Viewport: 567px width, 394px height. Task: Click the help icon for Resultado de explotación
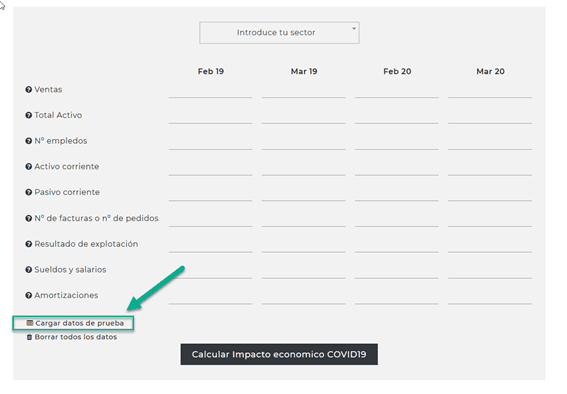(29, 244)
